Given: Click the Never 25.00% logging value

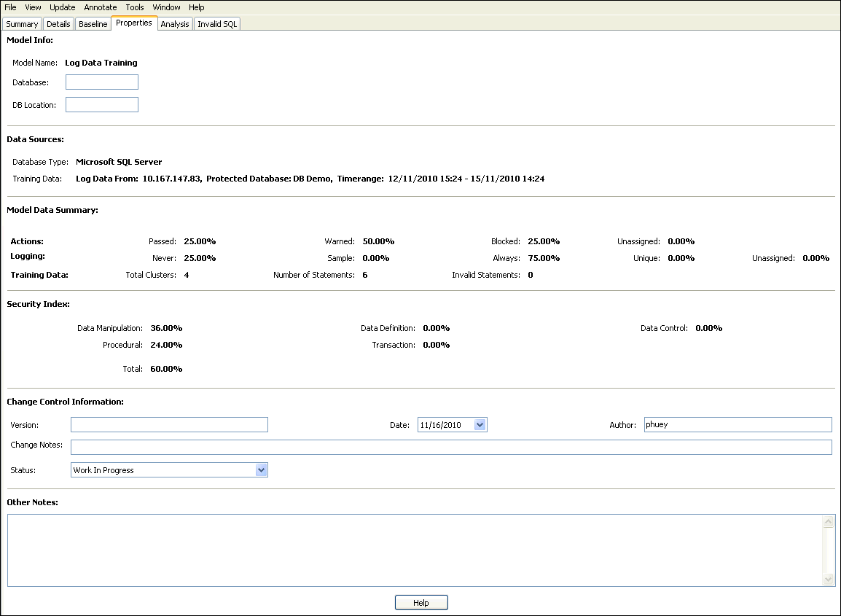Looking at the screenshot, I should click(200, 258).
